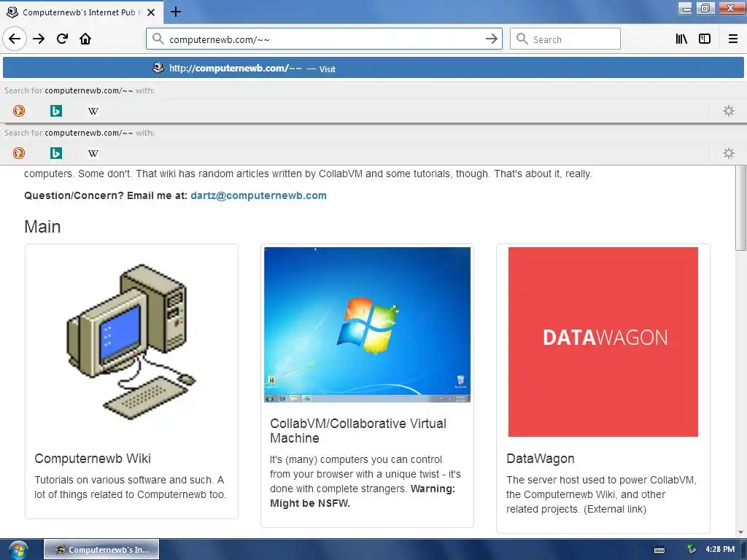Open the Library bookshelf icon

pos(681,39)
